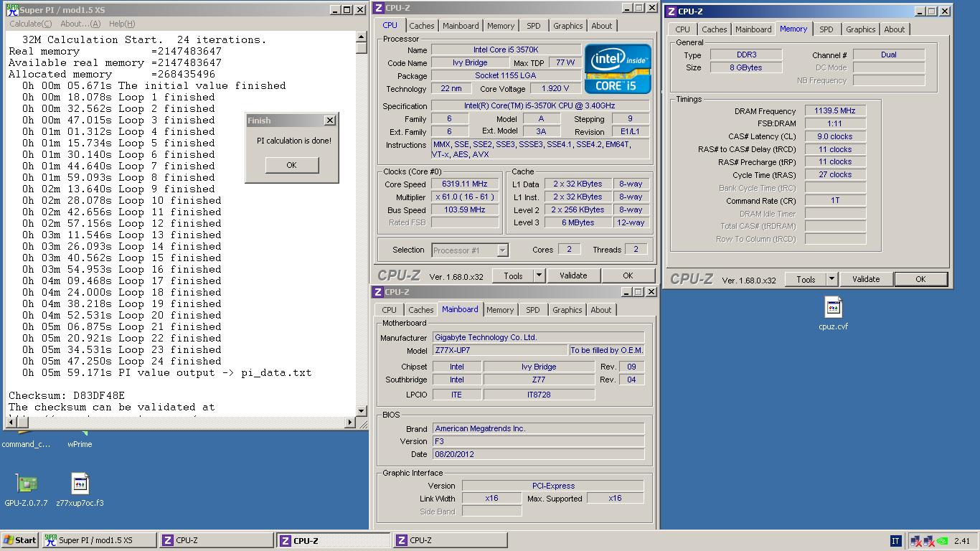Click the CPU-Z icon in Mainboard window title bar
Viewport: 980px width, 551px height.
click(378, 292)
